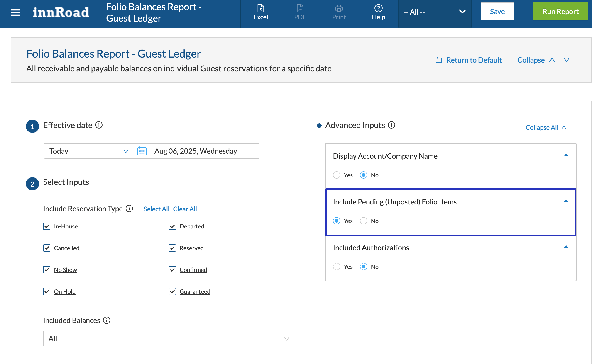
Task: Open the effective date calendar picker
Action: pos(142,151)
